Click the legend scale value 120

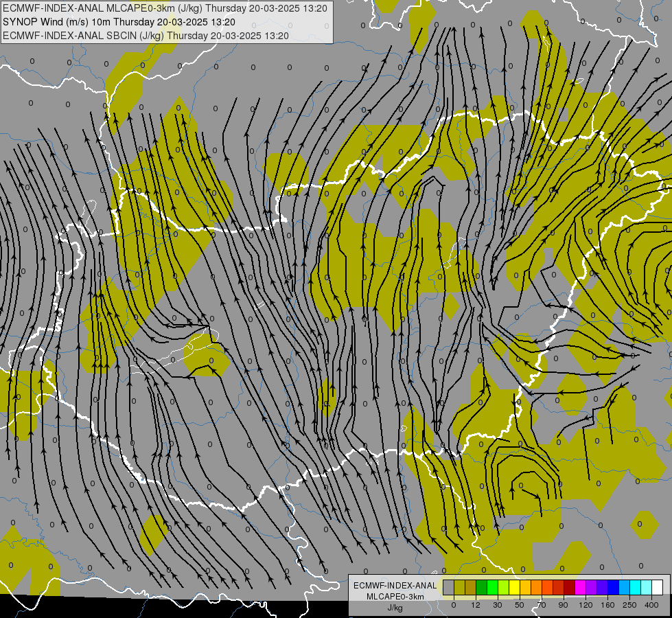586,605
